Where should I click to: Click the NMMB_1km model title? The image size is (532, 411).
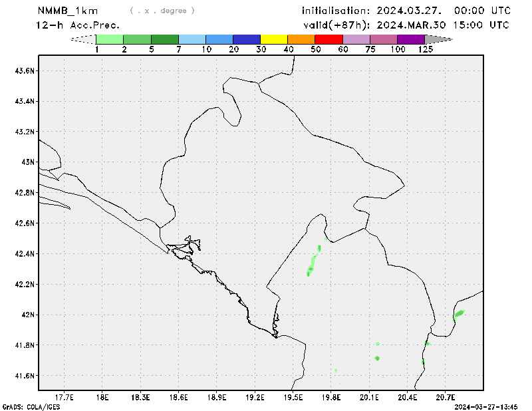pos(67,11)
